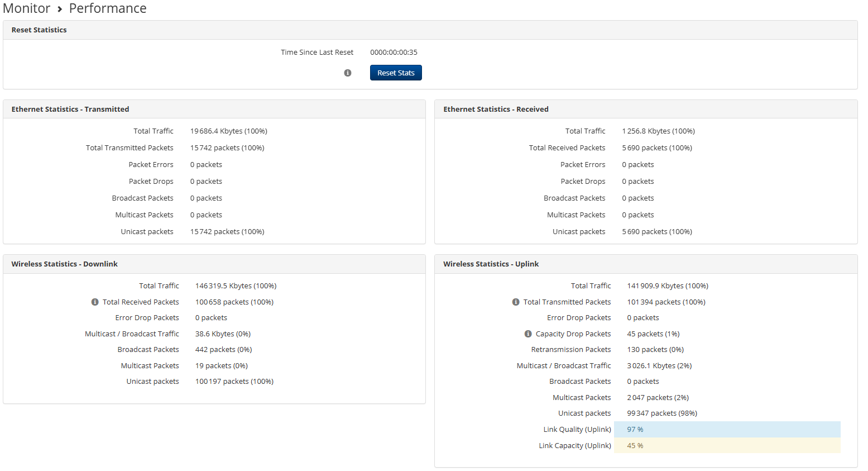Image resolution: width=868 pixels, height=471 pixels.
Task: Click the breadcrumb arrow between Monitor and Performance
Action: click(x=60, y=9)
